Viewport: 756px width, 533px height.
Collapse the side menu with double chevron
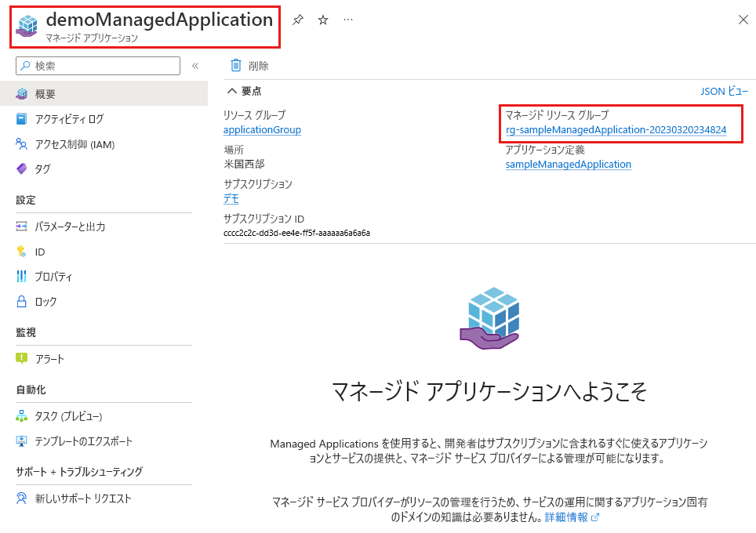(195, 66)
